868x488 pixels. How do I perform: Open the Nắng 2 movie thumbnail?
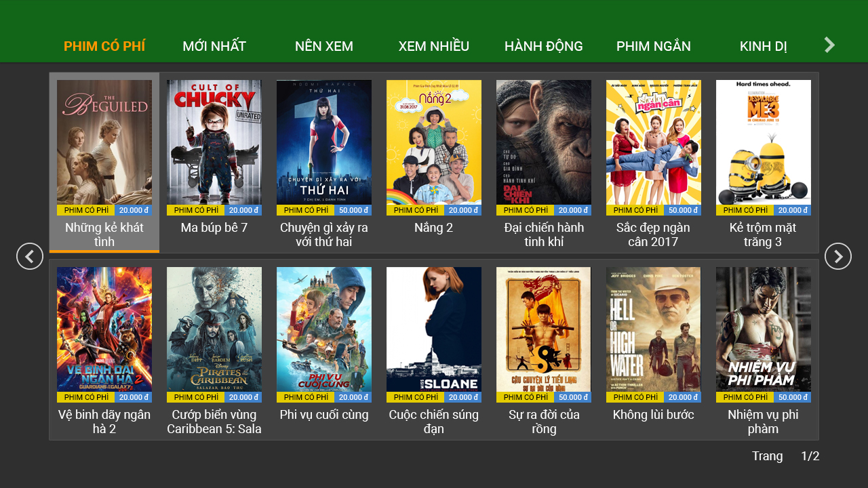coord(434,142)
